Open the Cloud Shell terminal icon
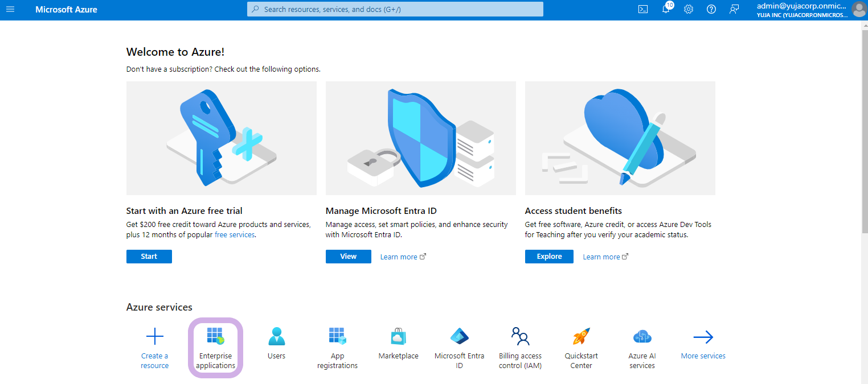 coord(643,10)
